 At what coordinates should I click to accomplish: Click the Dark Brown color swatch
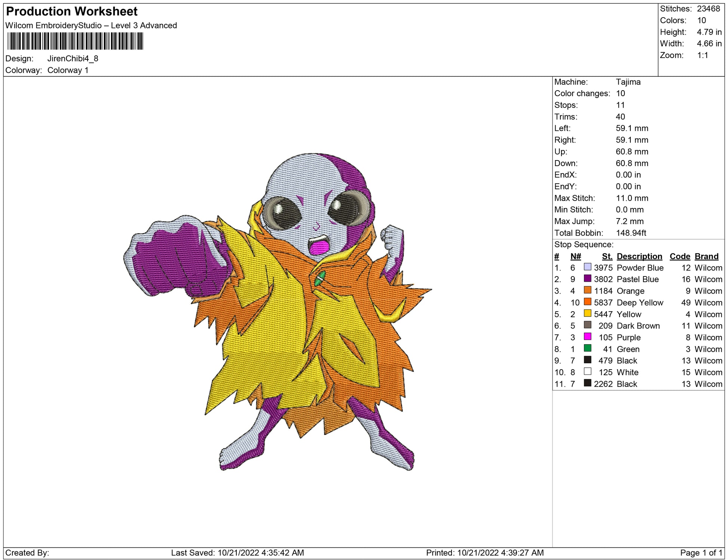pyautogui.click(x=587, y=325)
